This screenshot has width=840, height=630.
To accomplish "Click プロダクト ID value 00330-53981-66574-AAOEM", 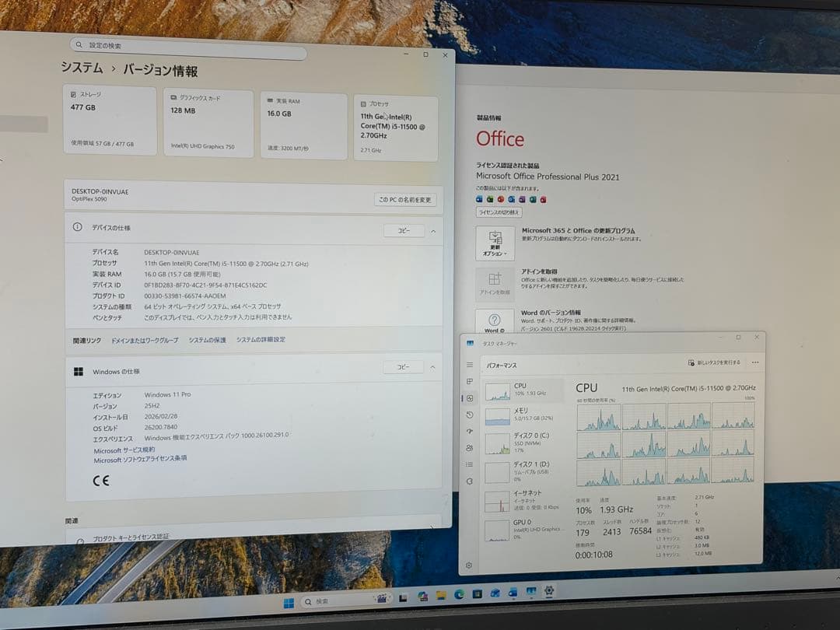I will pyautogui.click(x=185, y=296).
